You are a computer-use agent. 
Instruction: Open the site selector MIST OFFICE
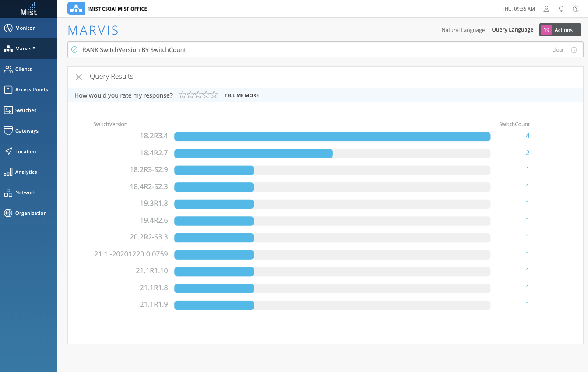117,9
